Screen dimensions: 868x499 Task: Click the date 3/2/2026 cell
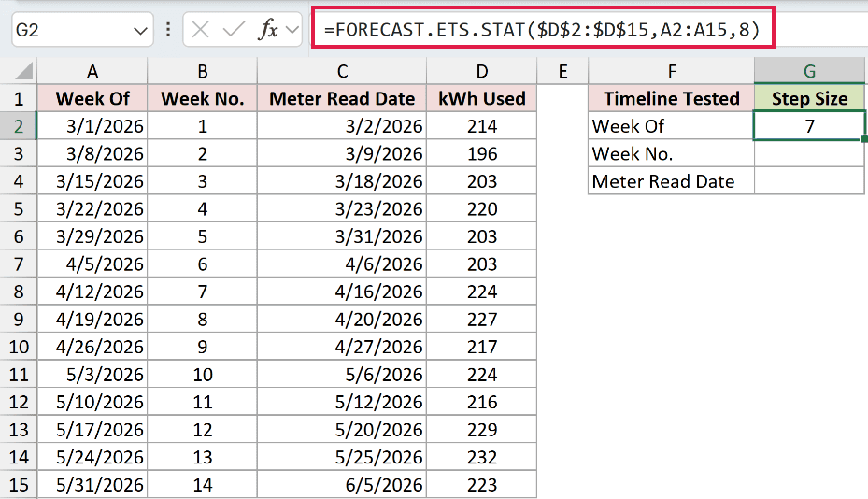tap(342, 126)
